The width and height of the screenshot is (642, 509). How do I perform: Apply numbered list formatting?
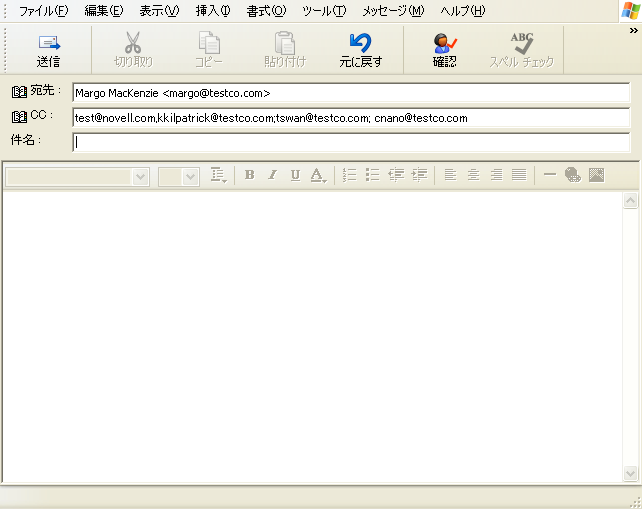click(x=349, y=175)
